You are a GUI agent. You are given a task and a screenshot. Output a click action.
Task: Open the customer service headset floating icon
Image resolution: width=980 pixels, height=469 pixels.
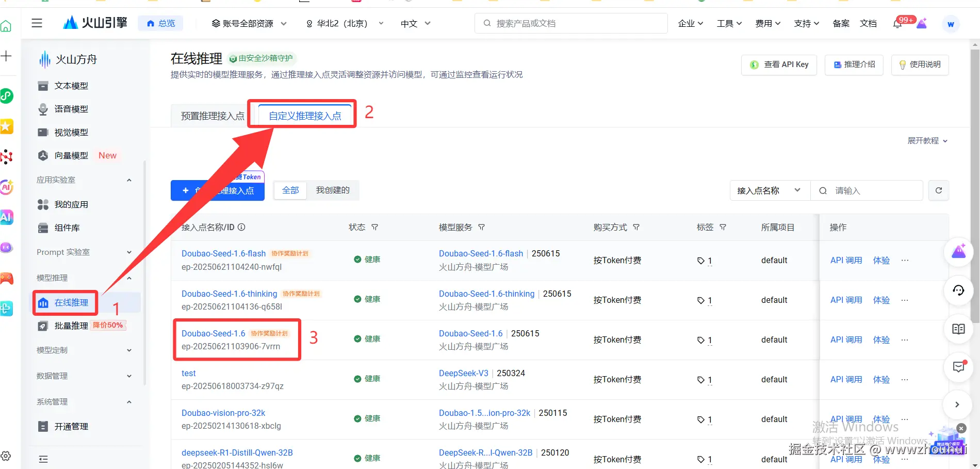[x=958, y=290]
